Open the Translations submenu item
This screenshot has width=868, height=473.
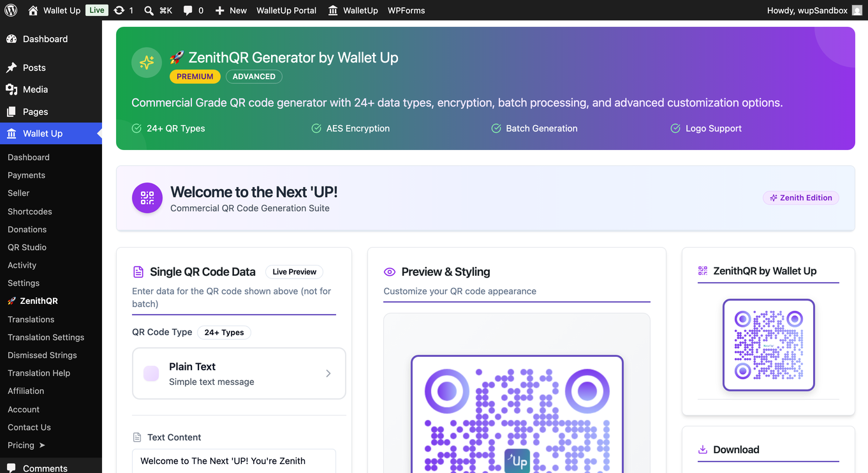[x=31, y=319]
